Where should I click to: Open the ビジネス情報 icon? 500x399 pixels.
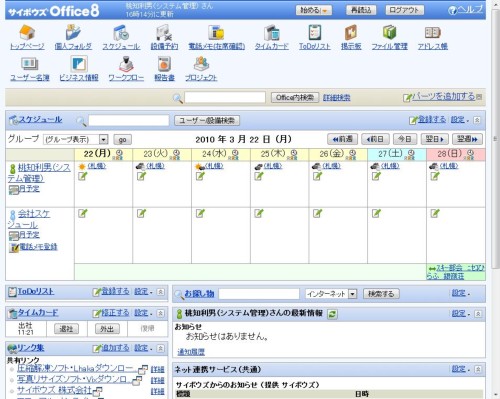[79, 64]
